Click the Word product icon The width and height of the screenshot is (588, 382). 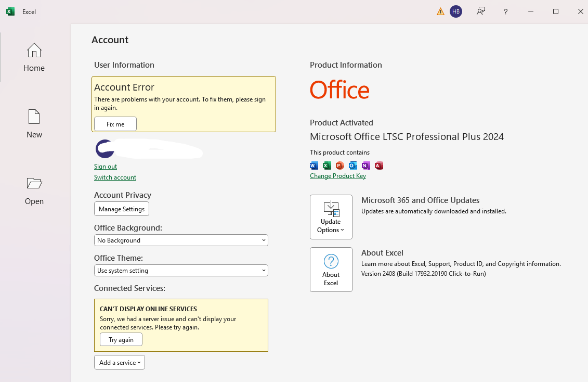[x=314, y=165]
